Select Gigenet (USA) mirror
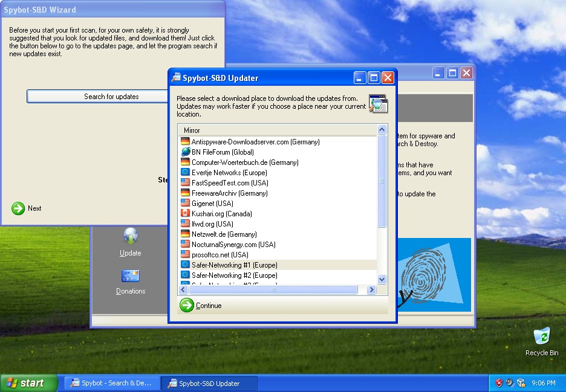Viewport: 566px width, 392px height. point(278,204)
